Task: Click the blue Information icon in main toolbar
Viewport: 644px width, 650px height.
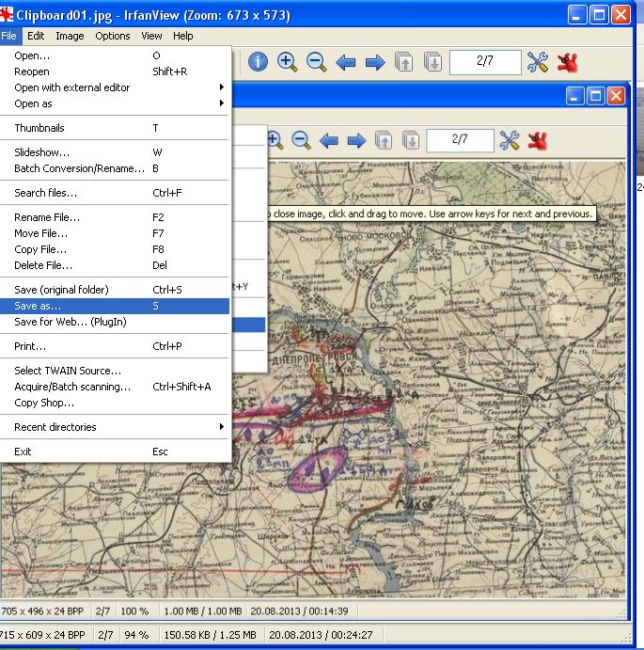Action: tap(258, 63)
